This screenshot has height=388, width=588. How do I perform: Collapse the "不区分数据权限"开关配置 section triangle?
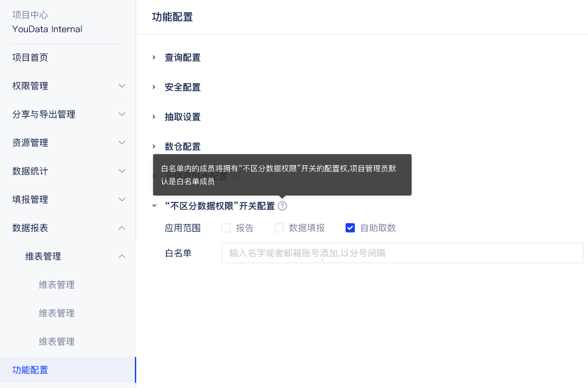(154, 206)
